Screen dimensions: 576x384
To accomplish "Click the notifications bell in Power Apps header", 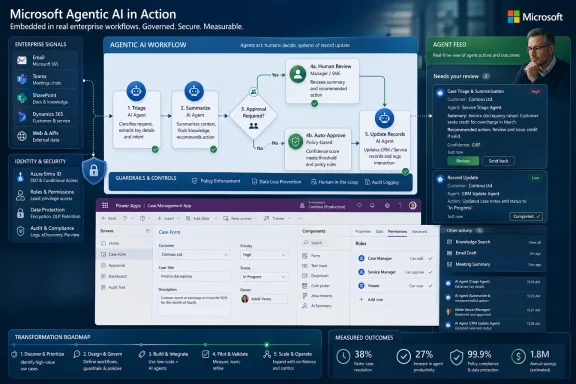I will tap(372, 205).
